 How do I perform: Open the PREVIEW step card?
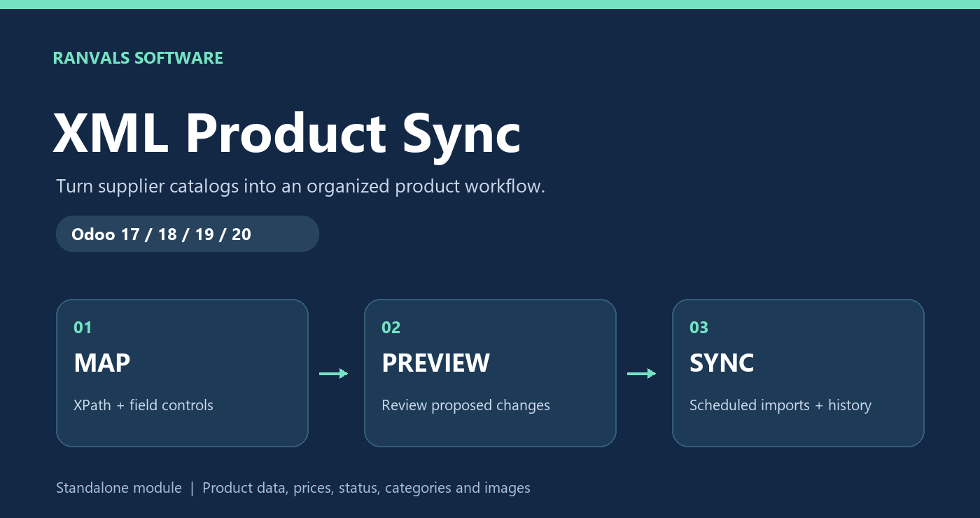[x=490, y=373]
